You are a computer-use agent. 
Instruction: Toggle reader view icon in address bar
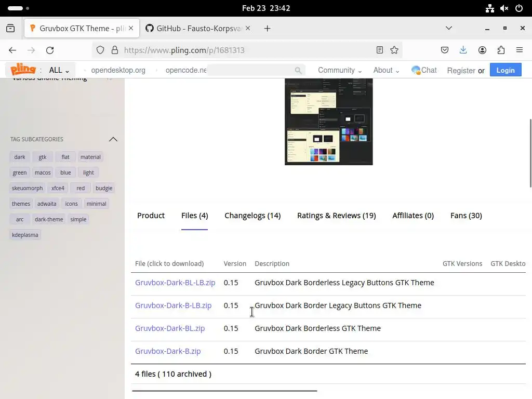(380, 50)
